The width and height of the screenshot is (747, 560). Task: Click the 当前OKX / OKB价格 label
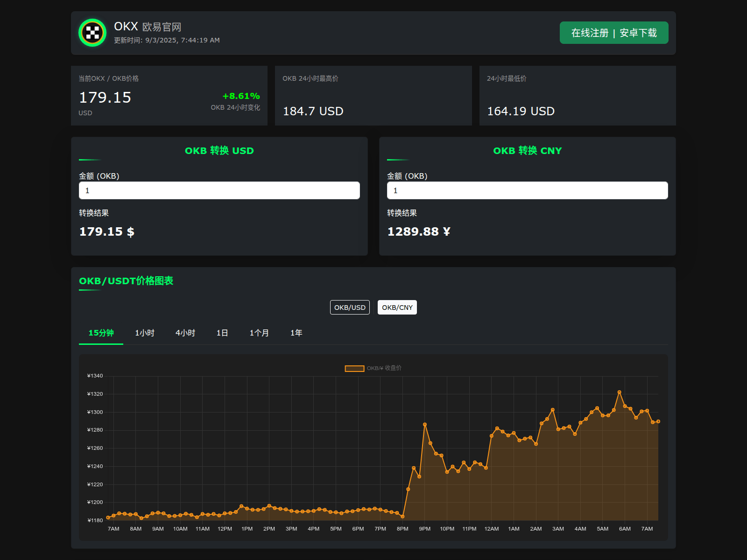(x=108, y=78)
